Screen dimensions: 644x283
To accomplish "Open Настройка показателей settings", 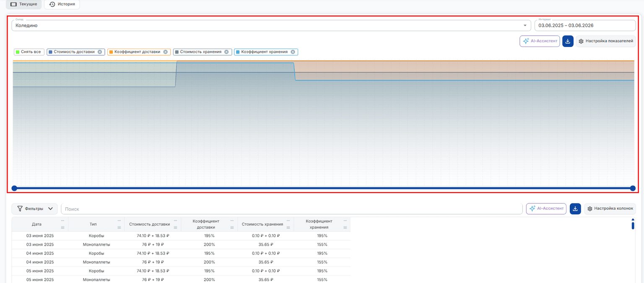I will tap(606, 41).
